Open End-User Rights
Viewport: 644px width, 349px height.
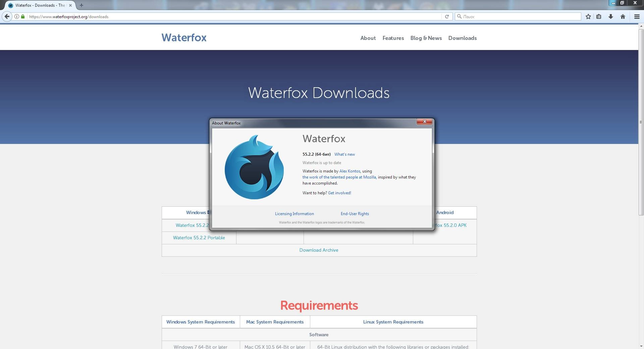[355, 214]
